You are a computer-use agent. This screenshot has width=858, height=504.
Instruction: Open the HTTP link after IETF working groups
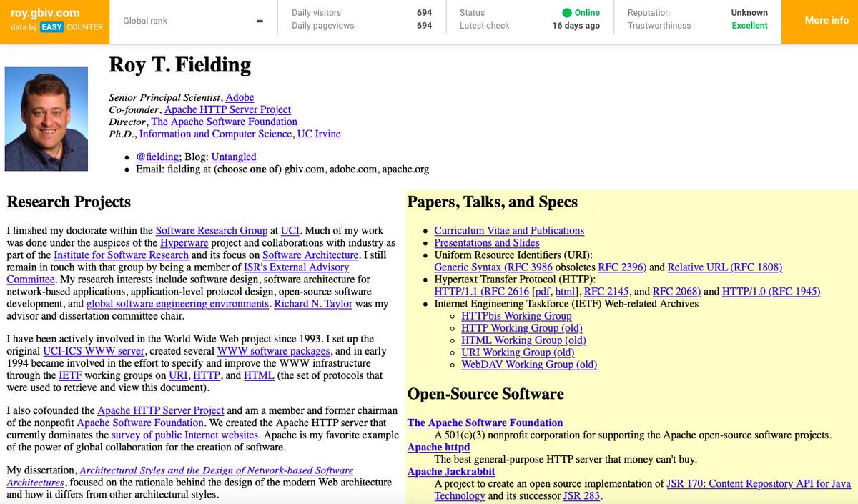[207, 375]
